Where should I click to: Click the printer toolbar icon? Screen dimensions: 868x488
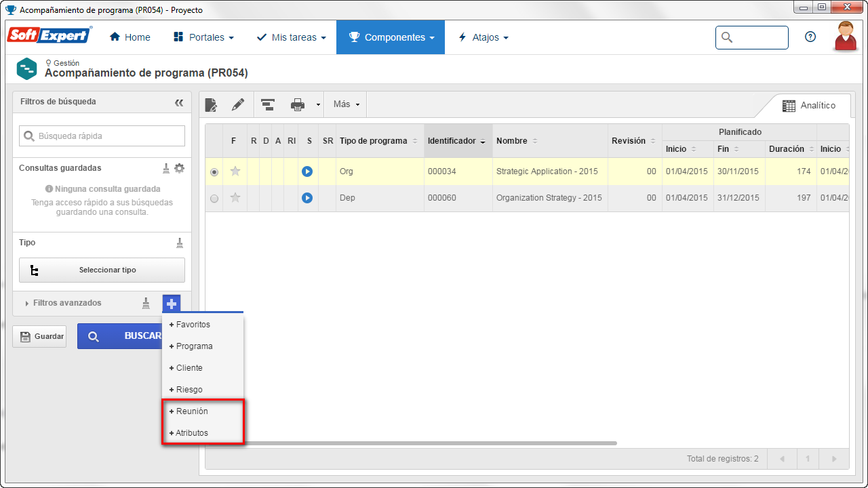(x=298, y=104)
